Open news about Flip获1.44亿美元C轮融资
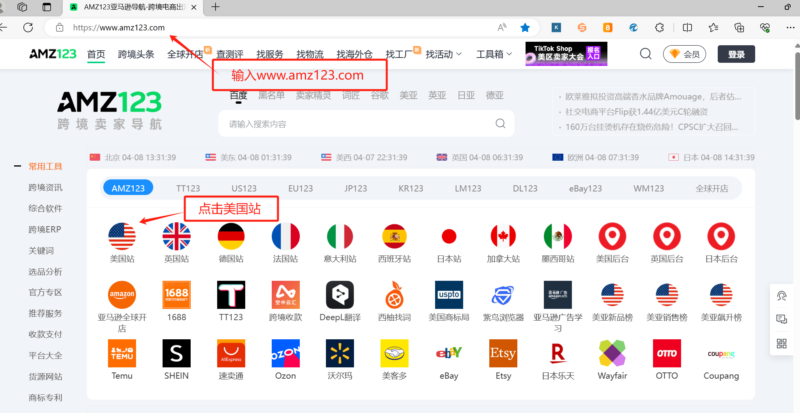Screen dimensions: 800x413 click(x=636, y=112)
